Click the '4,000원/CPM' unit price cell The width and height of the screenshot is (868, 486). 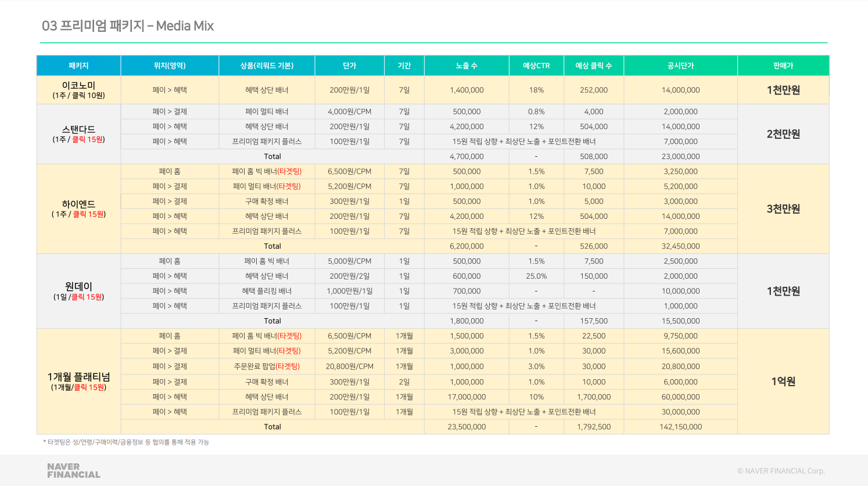(x=349, y=111)
